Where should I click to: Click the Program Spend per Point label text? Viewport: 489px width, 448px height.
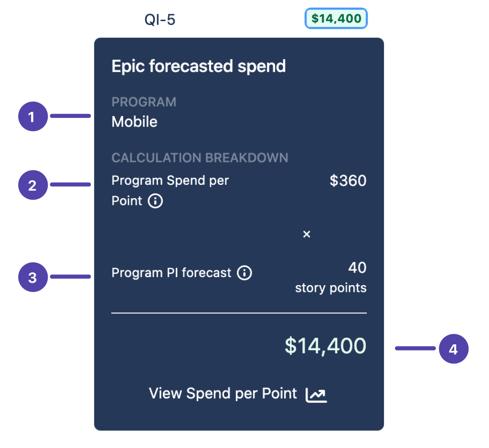pos(170,181)
